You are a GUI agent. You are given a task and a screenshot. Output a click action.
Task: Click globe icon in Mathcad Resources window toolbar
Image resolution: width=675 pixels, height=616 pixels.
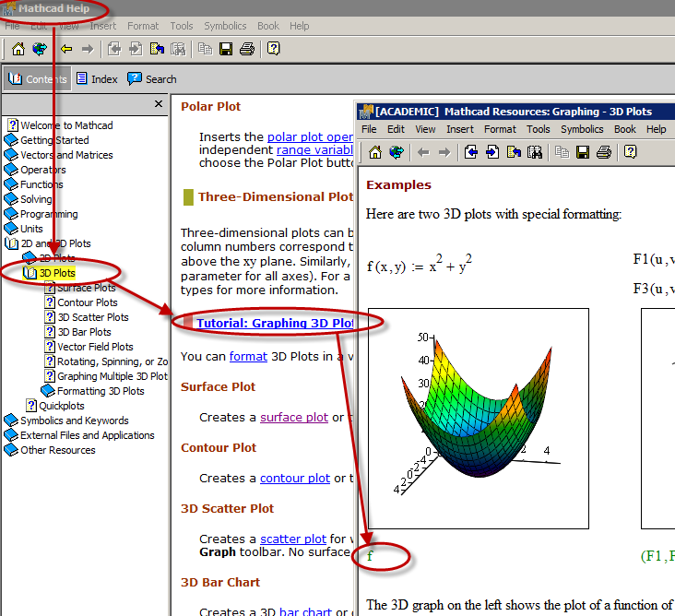(397, 152)
